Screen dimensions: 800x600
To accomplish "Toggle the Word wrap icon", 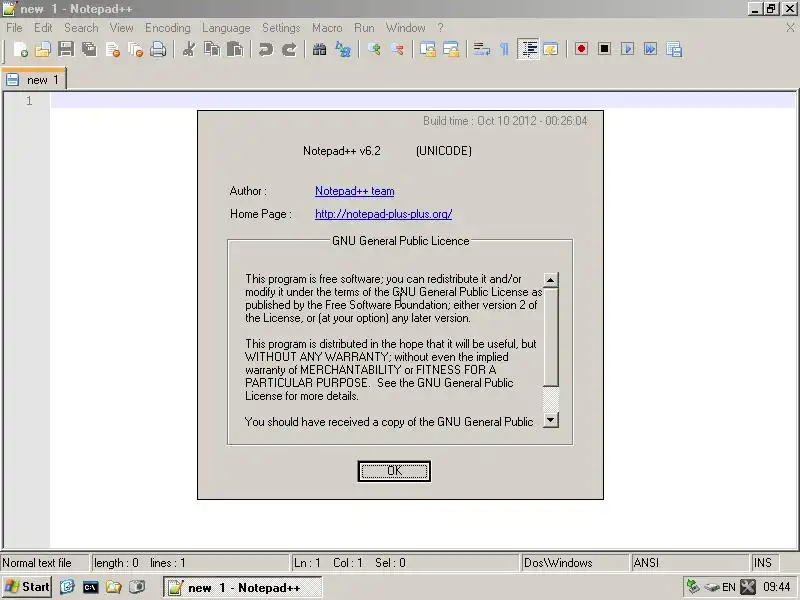I will point(481,49).
